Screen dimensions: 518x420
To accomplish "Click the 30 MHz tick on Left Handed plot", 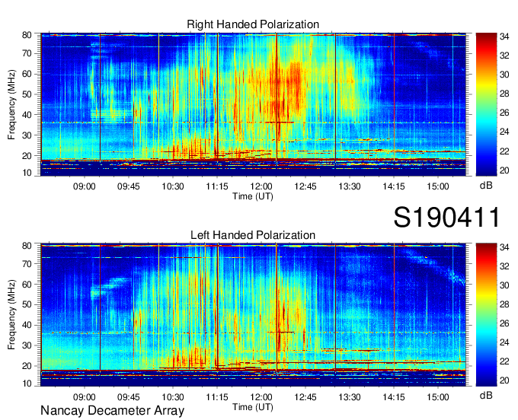I will [27, 345].
